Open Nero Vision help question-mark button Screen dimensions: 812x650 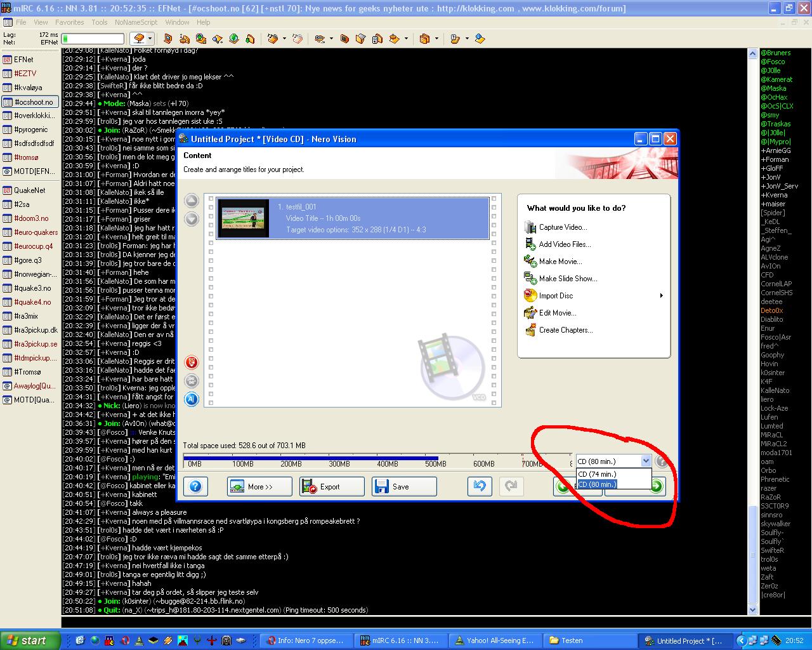coord(195,487)
